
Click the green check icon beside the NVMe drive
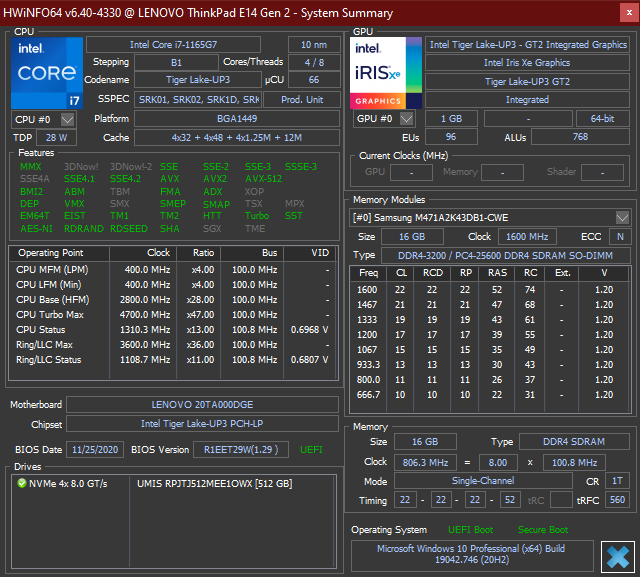22,483
